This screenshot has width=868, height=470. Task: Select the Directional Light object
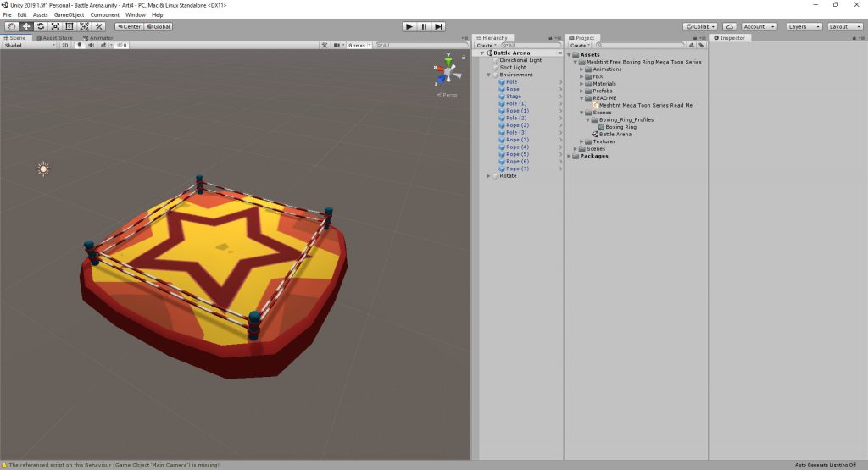tap(520, 60)
